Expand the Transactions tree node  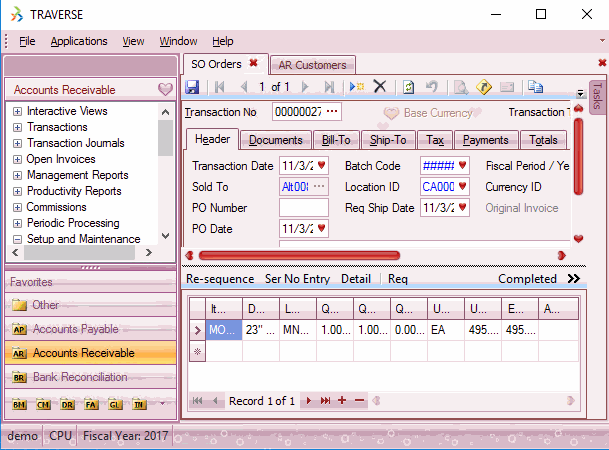[17, 127]
